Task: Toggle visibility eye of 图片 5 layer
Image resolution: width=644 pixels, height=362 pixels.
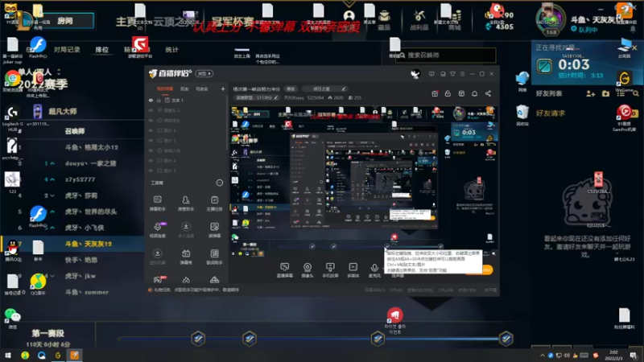Action: click(x=151, y=140)
